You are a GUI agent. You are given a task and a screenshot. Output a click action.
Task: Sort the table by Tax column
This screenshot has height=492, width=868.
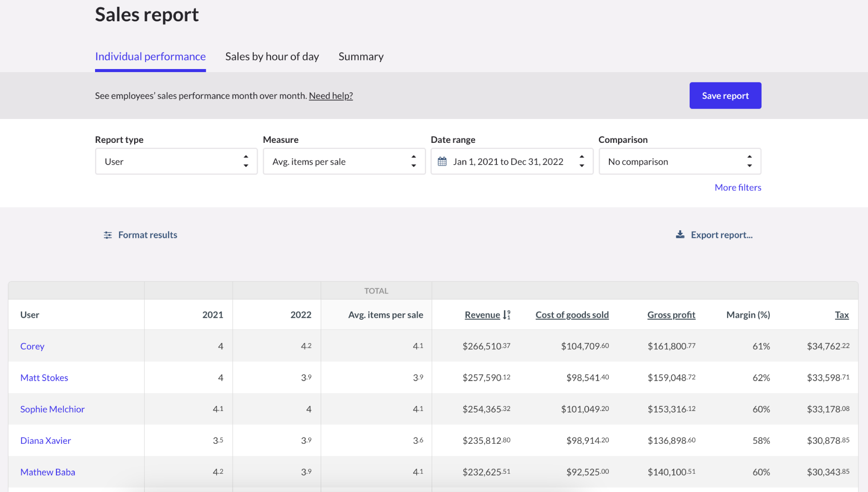pos(841,315)
